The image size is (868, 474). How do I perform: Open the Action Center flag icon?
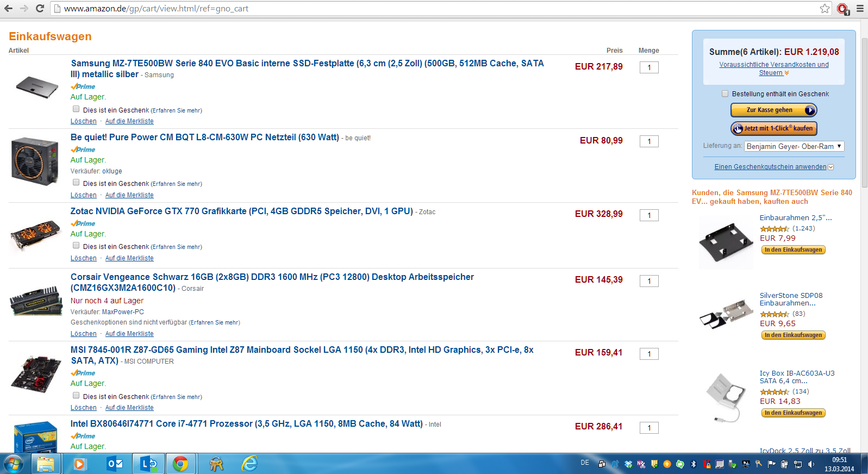[x=771, y=464]
